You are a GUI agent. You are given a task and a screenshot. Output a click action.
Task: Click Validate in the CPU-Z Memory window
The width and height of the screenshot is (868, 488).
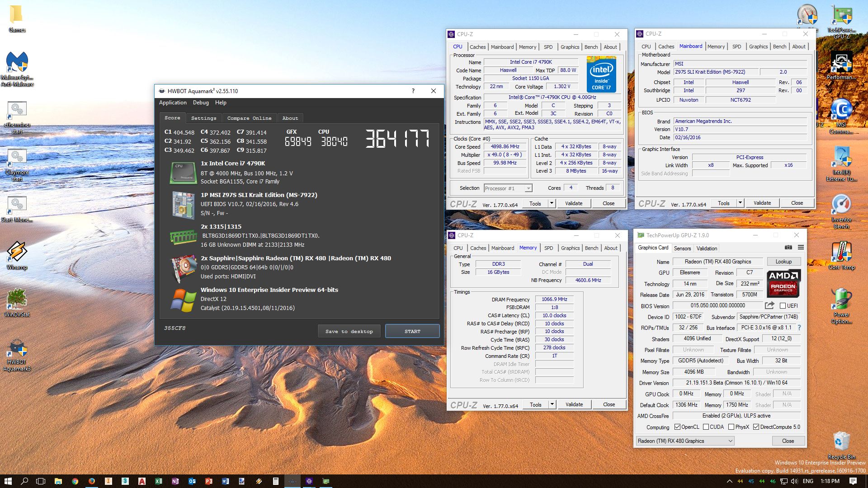tap(574, 404)
